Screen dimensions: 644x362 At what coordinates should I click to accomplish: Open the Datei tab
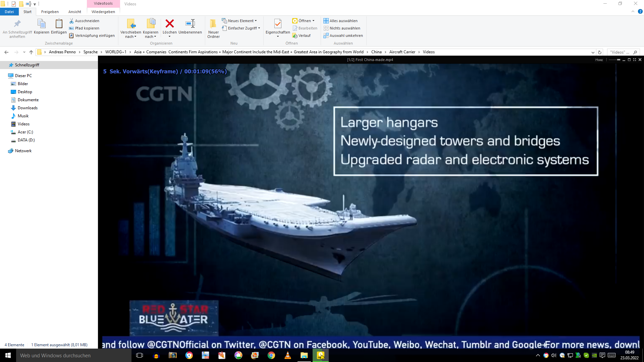(x=9, y=12)
